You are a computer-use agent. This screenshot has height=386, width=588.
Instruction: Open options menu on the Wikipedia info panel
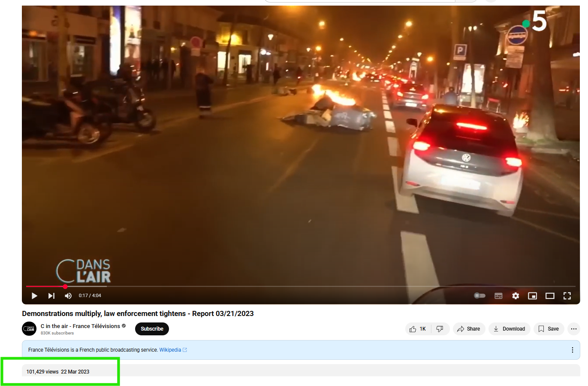click(572, 350)
